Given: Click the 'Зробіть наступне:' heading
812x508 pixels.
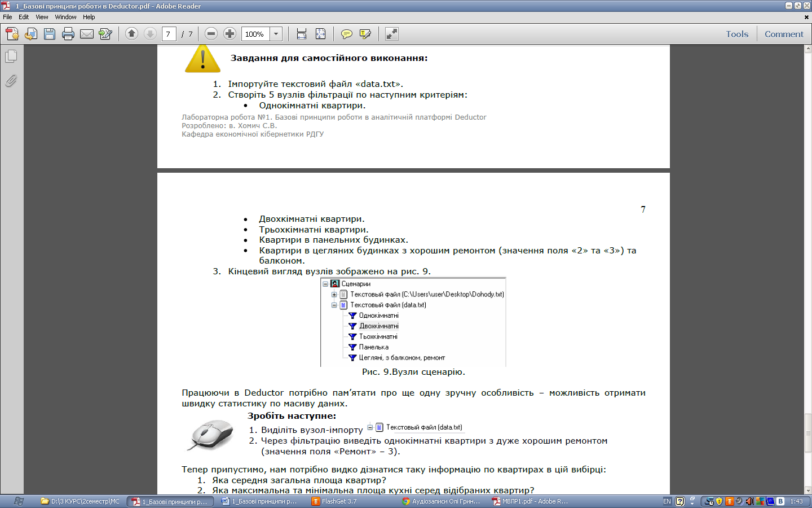Looking at the screenshot, I should pos(292,416).
